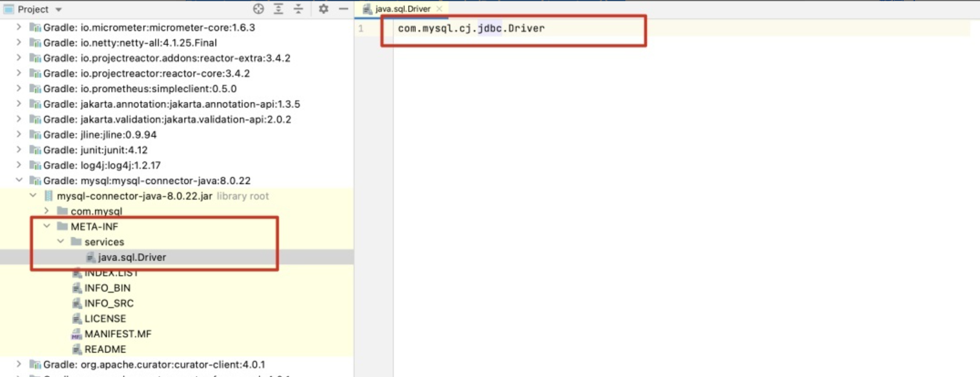The height and width of the screenshot is (377, 980).
Task: Click the mysql-connector-java-8.0.22.jar archive icon
Action: (49, 196)
